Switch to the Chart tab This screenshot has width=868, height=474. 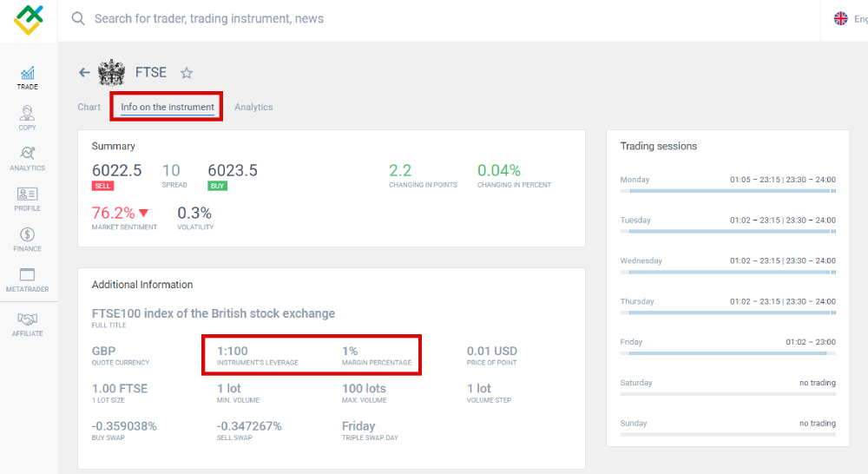pos(89,107)
